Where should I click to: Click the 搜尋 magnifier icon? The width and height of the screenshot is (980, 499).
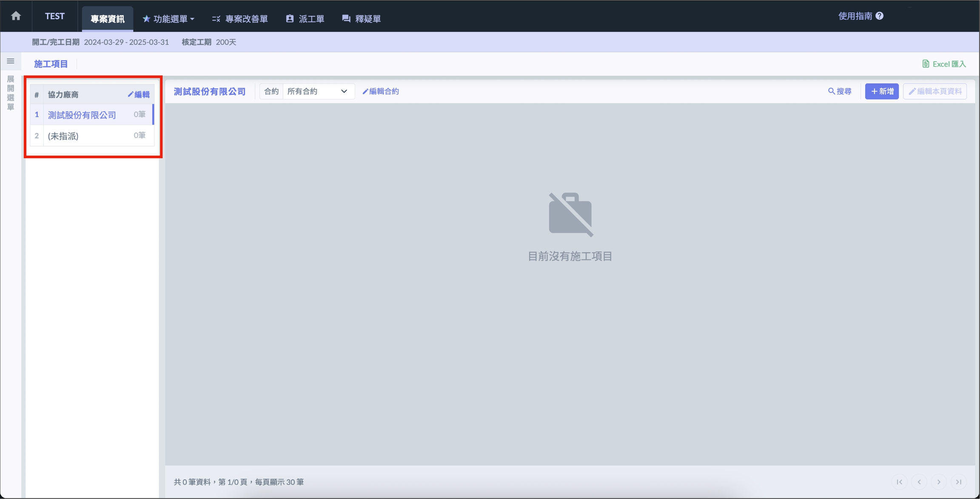point(831,91)
